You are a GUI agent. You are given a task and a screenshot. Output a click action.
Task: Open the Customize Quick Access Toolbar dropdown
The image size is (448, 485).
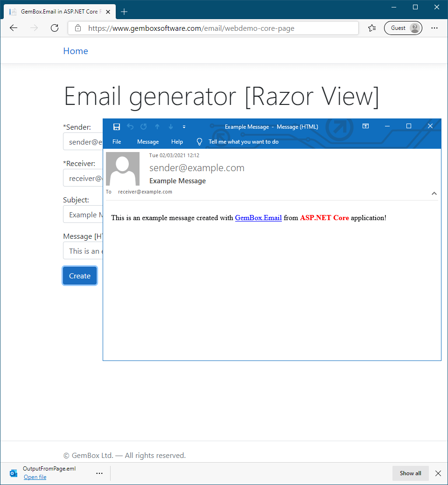[x=184, y=127]
